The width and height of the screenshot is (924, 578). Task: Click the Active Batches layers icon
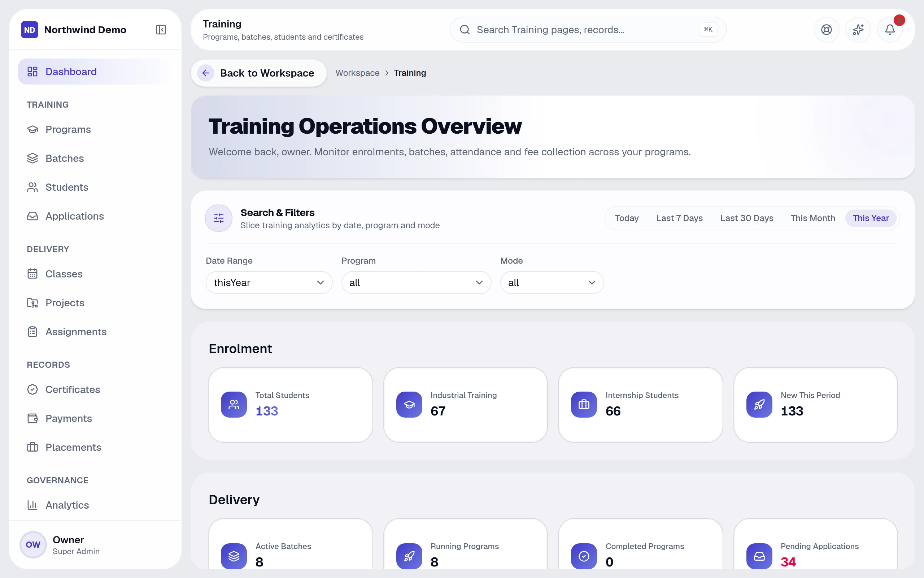pyautogui.click(x=234, y=556)
